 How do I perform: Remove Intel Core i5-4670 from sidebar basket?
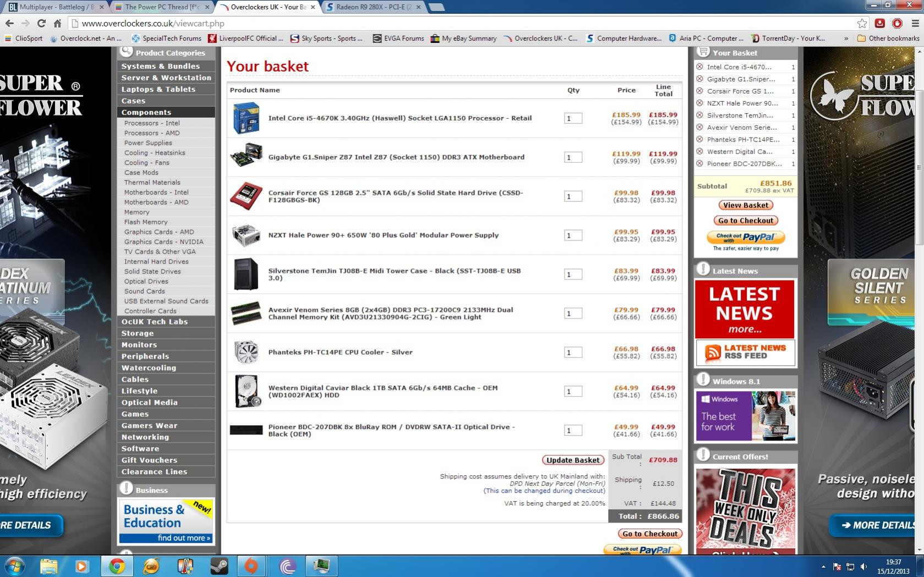[x=699, y=67]
